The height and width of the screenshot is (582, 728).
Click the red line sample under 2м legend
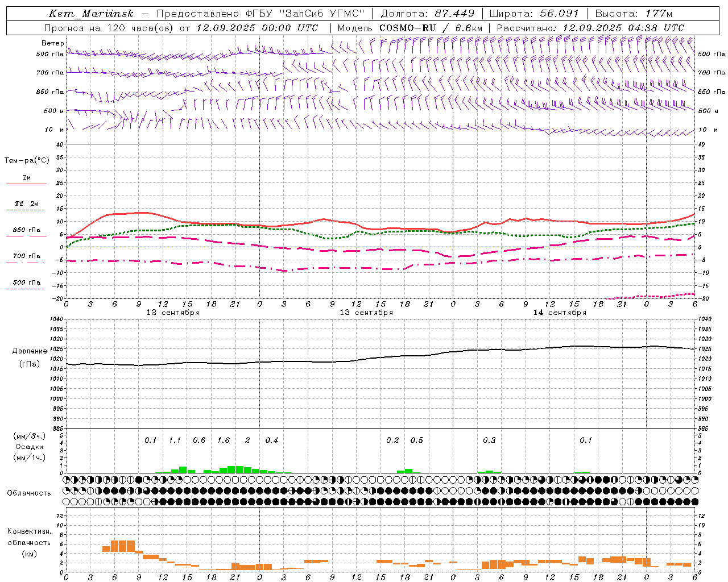pyautogui.click(x=26, y=184)
